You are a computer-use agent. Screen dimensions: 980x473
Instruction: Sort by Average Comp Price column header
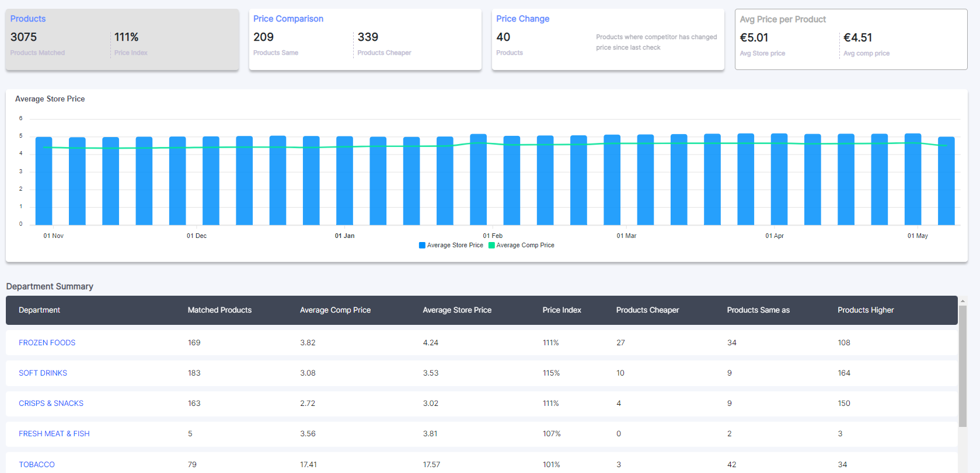coord(335,310)
